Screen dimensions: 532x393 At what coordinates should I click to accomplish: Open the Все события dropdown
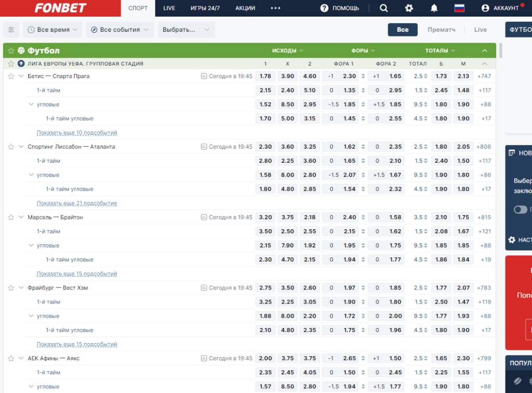[120, 30]
